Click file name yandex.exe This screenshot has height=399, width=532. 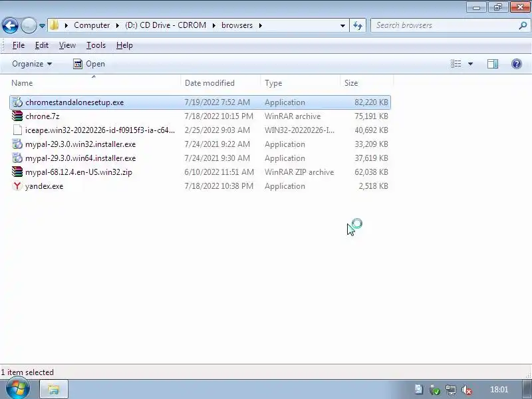[44, 186]
